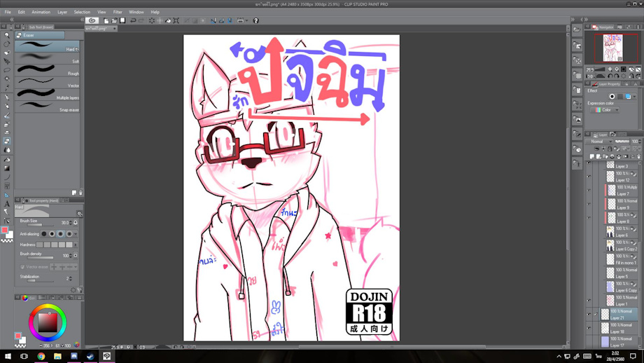The width and height of the screenshot is (644, 363).
Task: Open the Filter menu
Action: [x=118, y=12]
